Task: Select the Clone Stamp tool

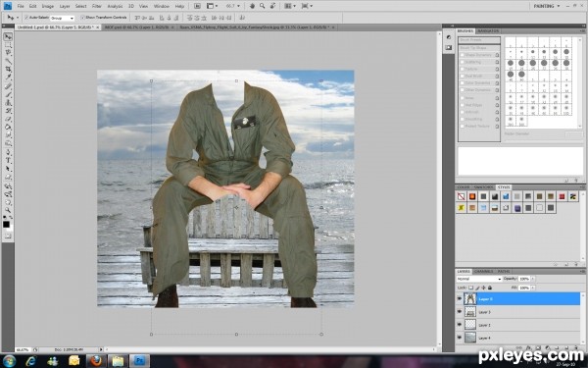Action: [8, 102]
